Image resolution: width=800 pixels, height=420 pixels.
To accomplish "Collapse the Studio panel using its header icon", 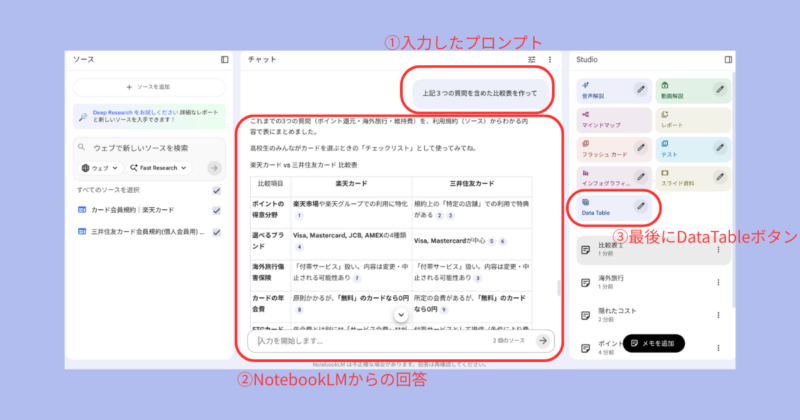I will coord(728,60).
